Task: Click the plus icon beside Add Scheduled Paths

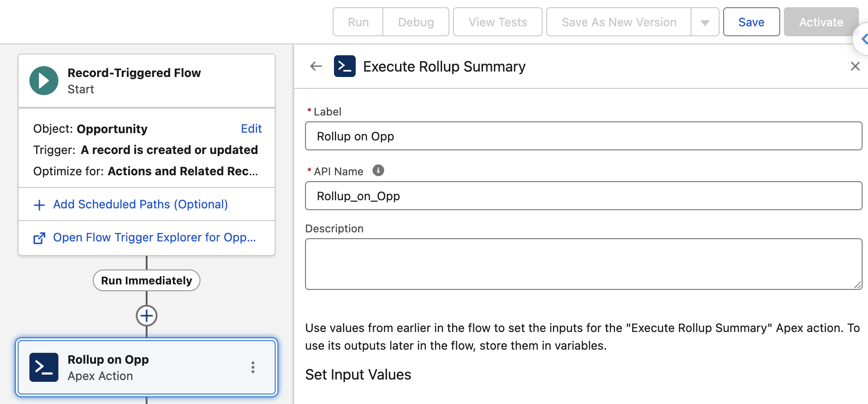Action: 39,205
